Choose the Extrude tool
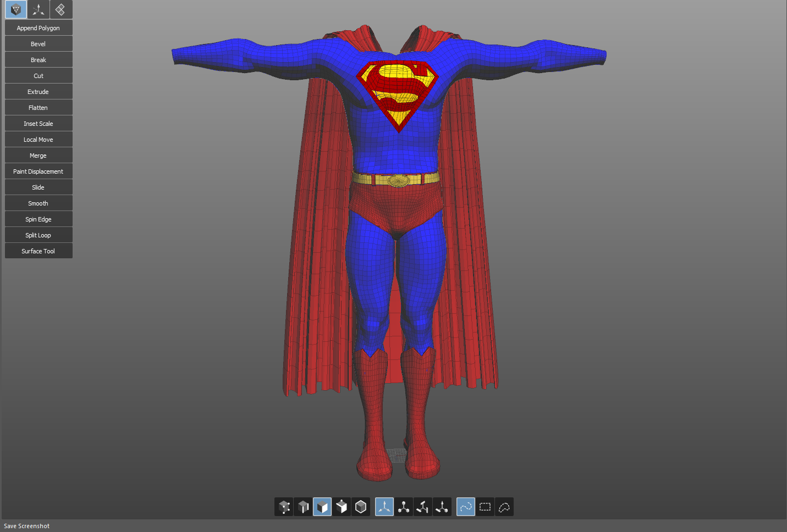Viewport: 787px width, 532px height. coord(38,92)
